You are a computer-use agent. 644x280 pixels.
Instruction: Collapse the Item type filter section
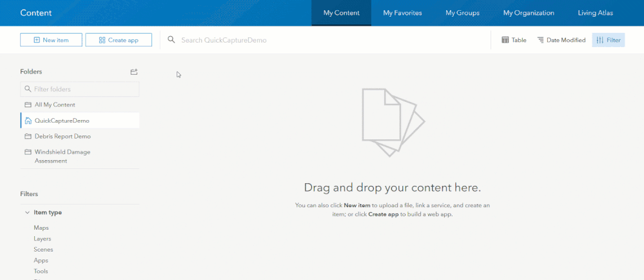click(27, 212)
